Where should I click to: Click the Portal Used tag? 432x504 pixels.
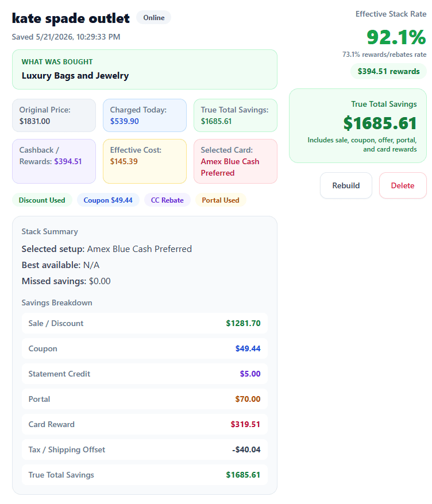pyautogui.click(x=221, y=200)
